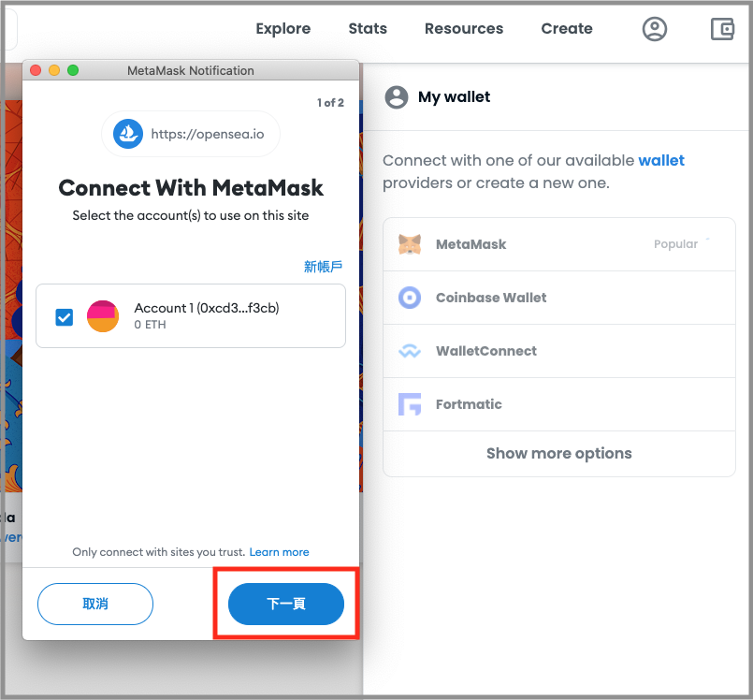Uncheck the Account 1 checkbox
This screenshot has width=753, height=700.
click(x=65, y=317)
